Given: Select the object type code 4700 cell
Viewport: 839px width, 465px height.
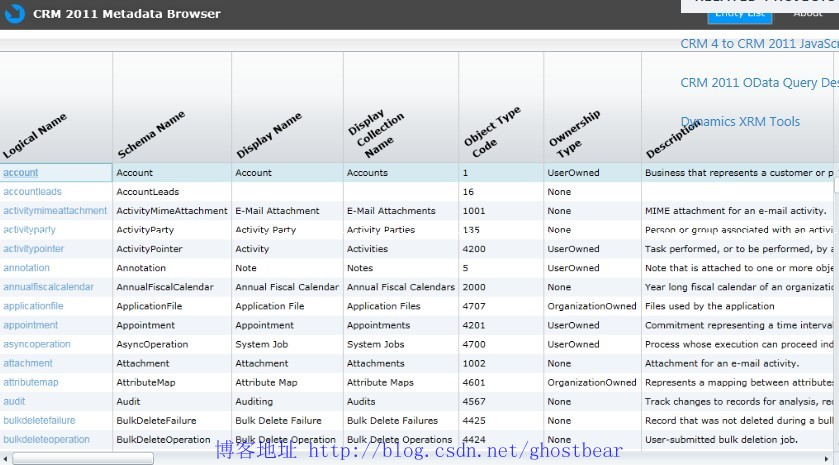Looking at the screenshot, I should click(x=501, y=344).
